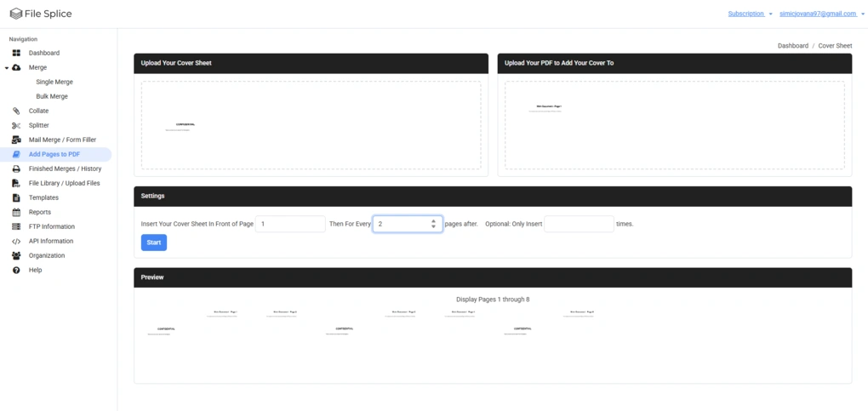
Task: Click the cover sheet upload drop zone
Action: click(x=311, y=125)
